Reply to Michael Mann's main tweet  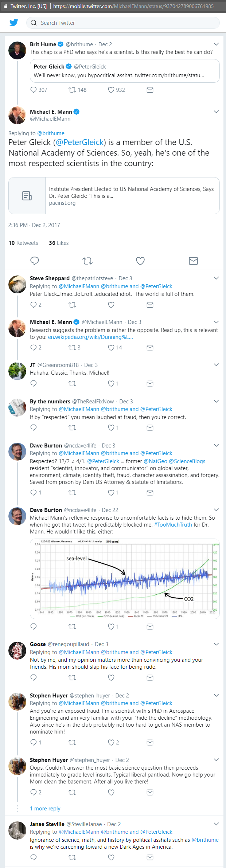tap(35, 261)
